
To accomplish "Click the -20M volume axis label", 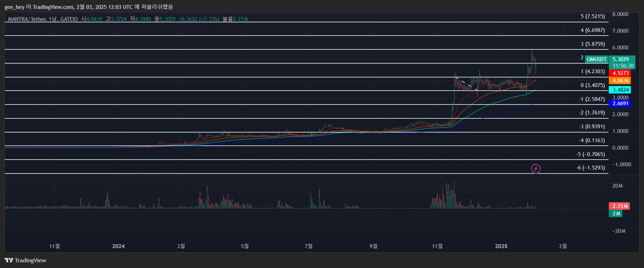I will (619, 231).
